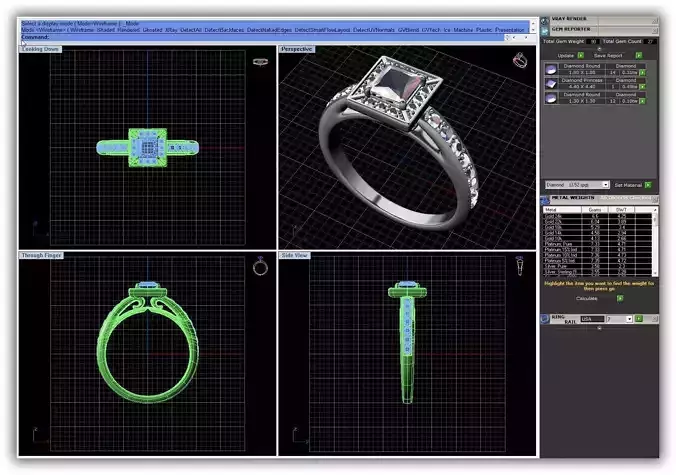
Task: Choose Plastic display mode option
Action: tap(484, 30)
